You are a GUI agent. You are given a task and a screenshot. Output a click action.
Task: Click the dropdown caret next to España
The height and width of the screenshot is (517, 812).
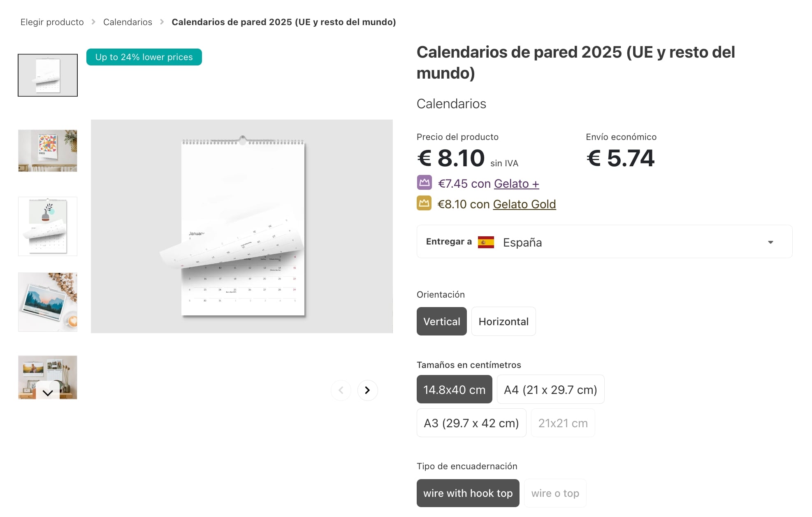(x=770, y=242)
